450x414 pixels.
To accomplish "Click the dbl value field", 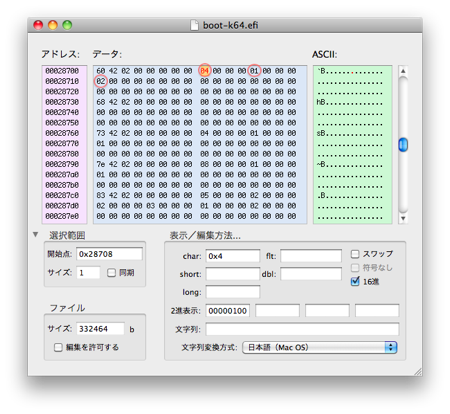I will 311,274.
